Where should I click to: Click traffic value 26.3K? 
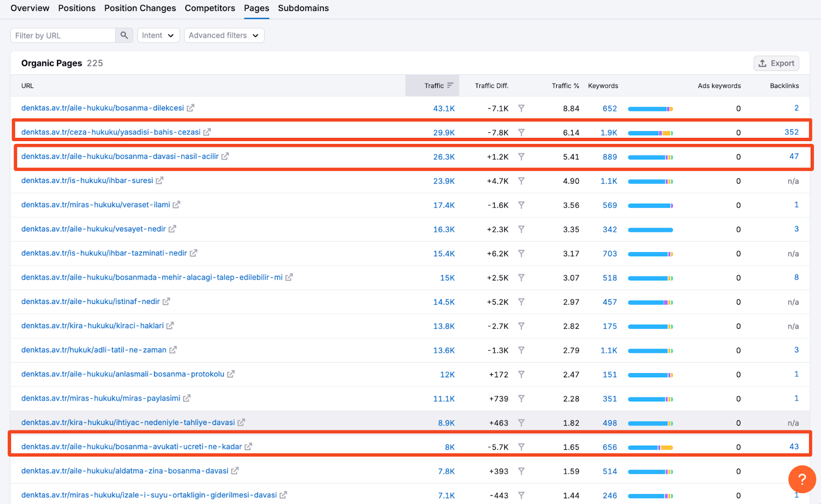[x=444, y=157]
